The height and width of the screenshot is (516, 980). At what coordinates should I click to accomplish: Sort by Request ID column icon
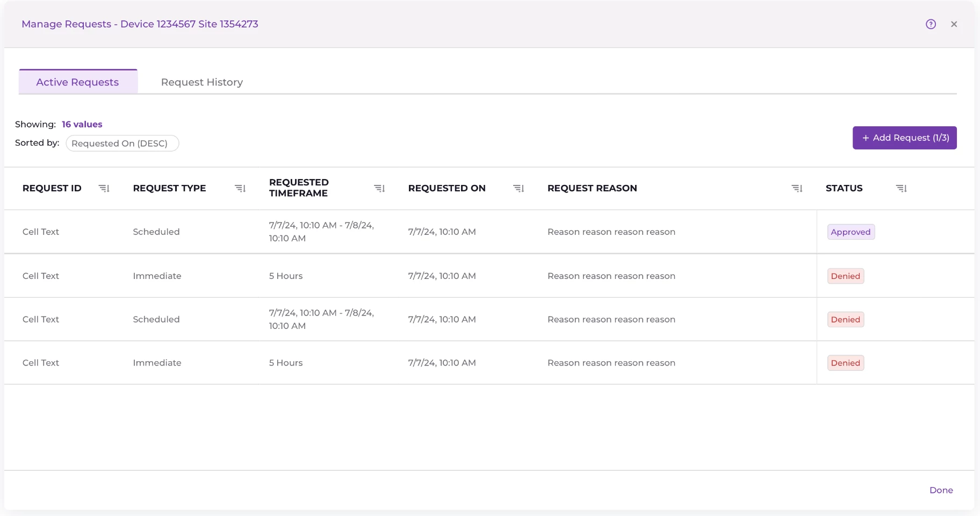click(x=104, y=188)
